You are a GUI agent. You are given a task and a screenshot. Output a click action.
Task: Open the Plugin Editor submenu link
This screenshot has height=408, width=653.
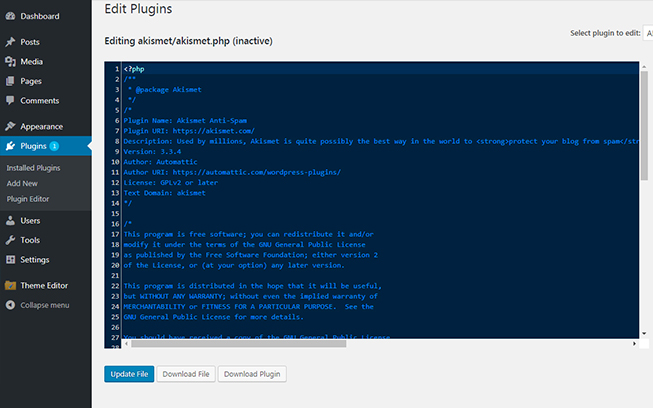point(28,199)
